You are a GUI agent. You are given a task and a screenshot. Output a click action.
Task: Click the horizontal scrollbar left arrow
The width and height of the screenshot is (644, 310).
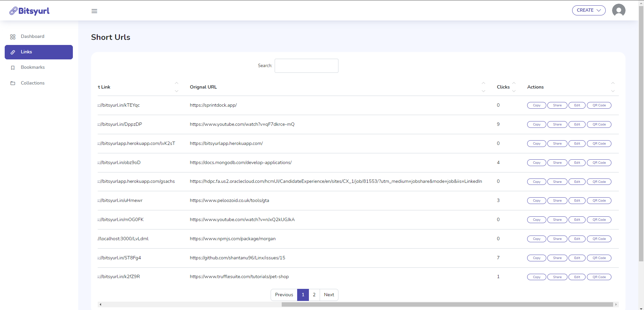(100, 305)
